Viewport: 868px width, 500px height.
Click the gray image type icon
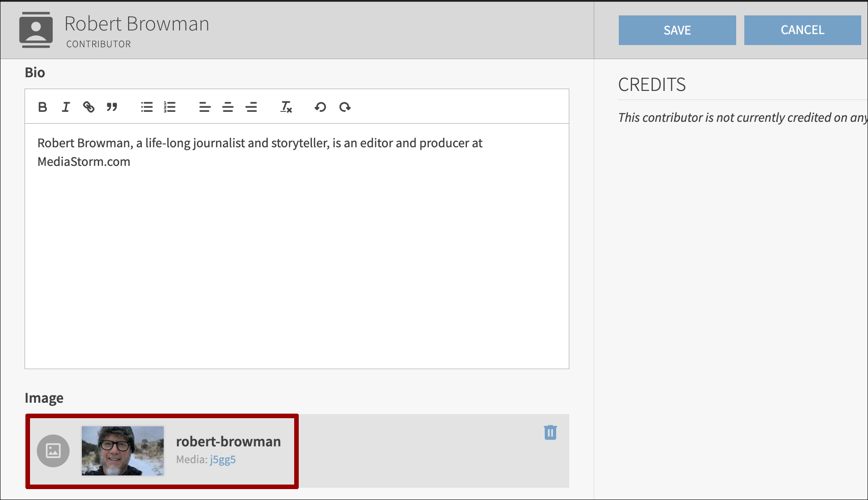pos(53,450)
